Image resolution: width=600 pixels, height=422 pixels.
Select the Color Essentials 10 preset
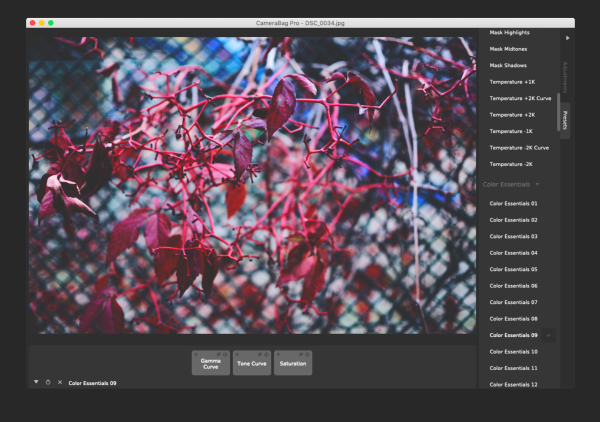coord(513,352)
